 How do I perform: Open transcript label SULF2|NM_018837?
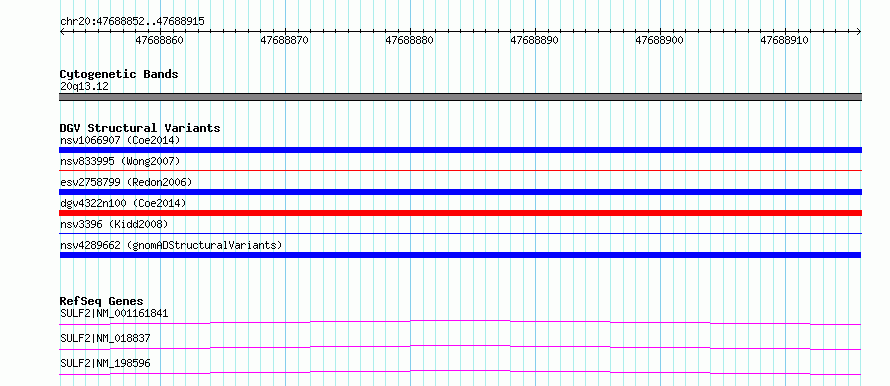pyautogui.click(x=105, y=338)
